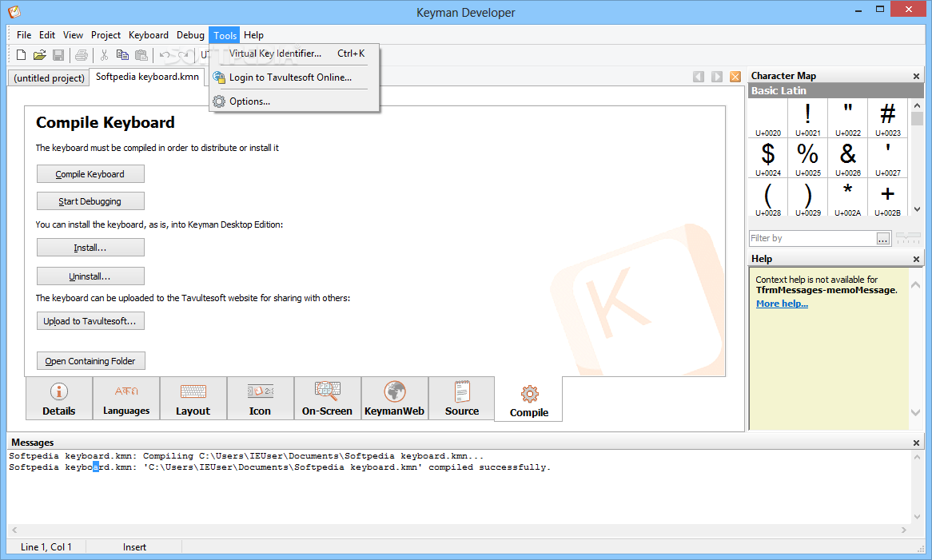This screenshot has height=560, width=932.
Task: Select the space U+0020 character cell
Action: 768,118
